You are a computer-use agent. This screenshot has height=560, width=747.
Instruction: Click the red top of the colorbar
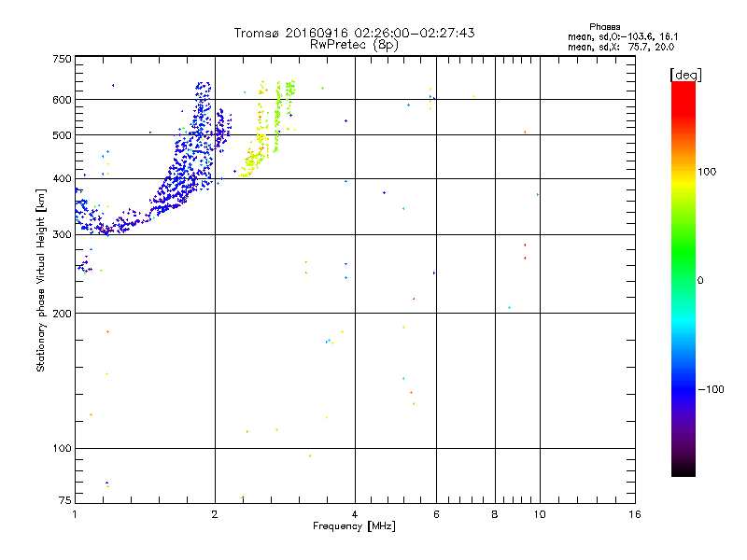[x=684, y=91]
